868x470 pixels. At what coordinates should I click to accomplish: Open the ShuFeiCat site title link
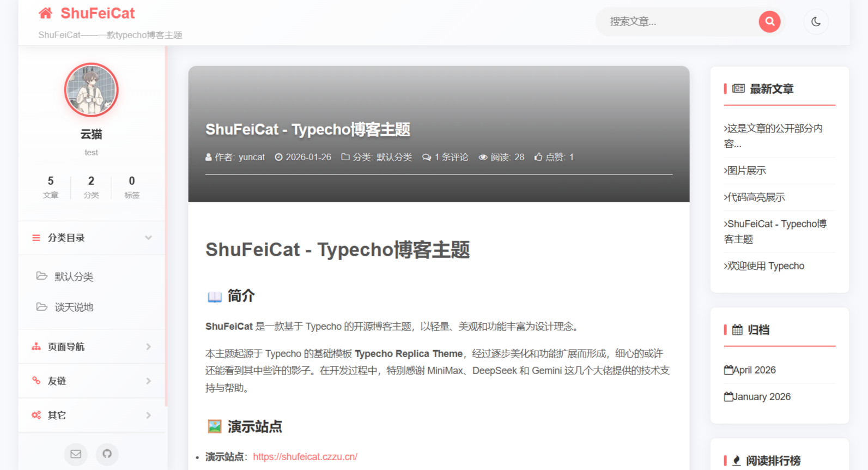coord(98,13)
